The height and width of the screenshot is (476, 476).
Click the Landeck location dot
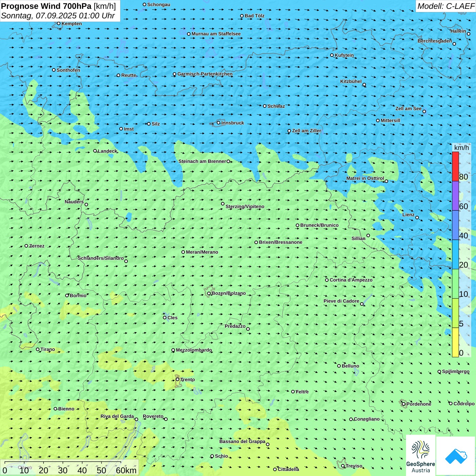coord(95,151)
